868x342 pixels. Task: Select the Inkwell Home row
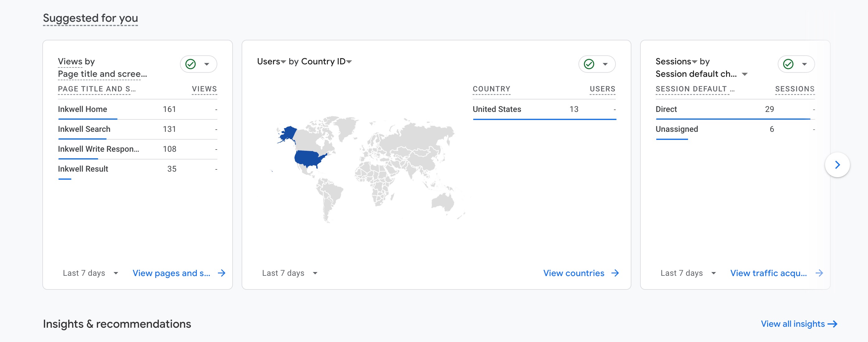click(138, 109)
